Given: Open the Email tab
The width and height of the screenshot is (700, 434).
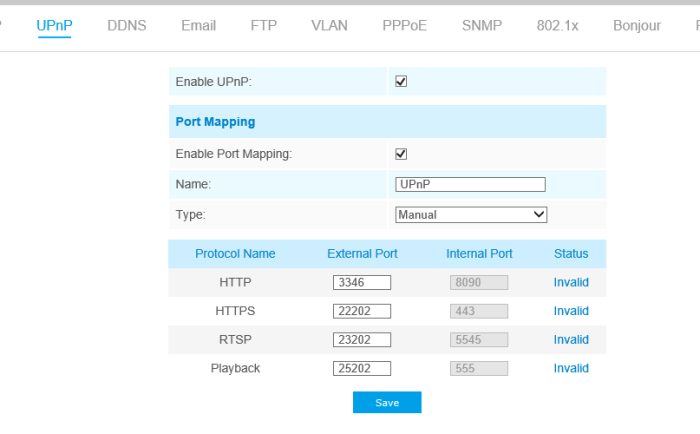Looking at the screenshot, I should tap(199, 25).
